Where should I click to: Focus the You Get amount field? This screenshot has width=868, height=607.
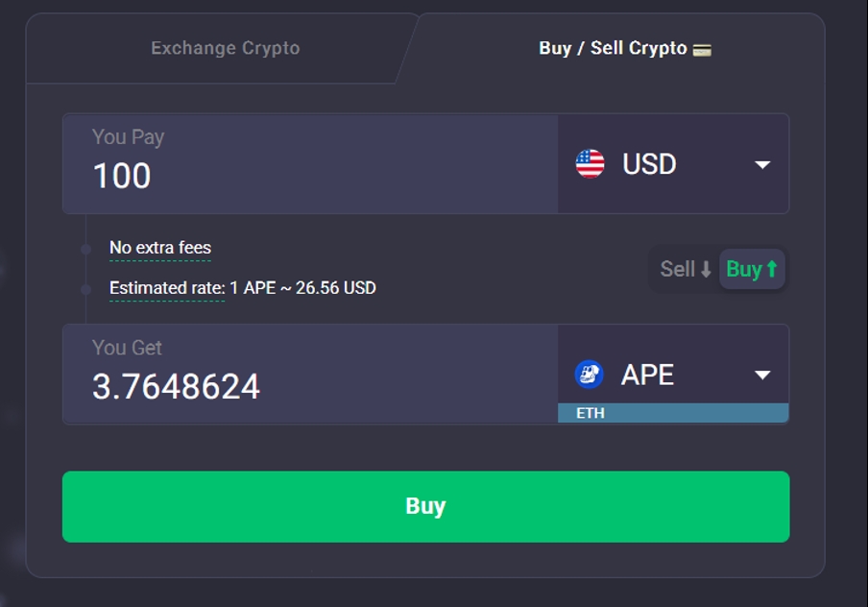[x=310, y=375]
